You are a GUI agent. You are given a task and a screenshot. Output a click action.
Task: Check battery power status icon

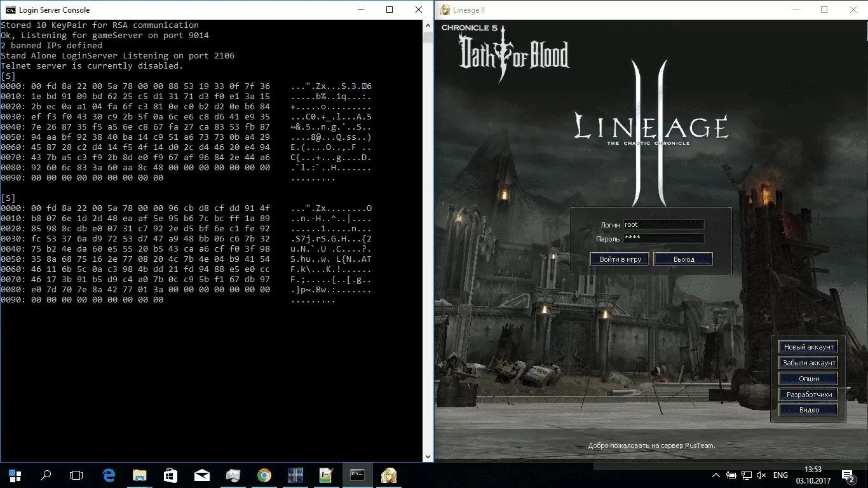731,475
